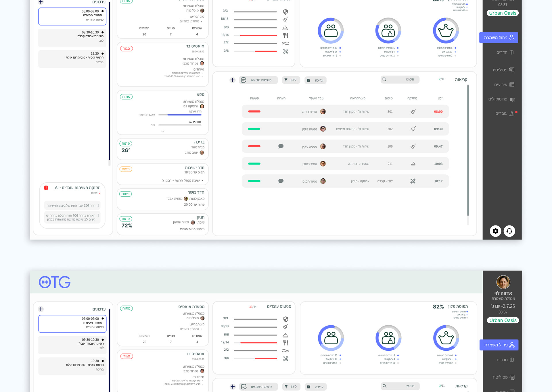This screenshot has width=552, height=392.
Task: Click red alert icon in AI panel
Action: pyautogui.click(x=46, y=188)
